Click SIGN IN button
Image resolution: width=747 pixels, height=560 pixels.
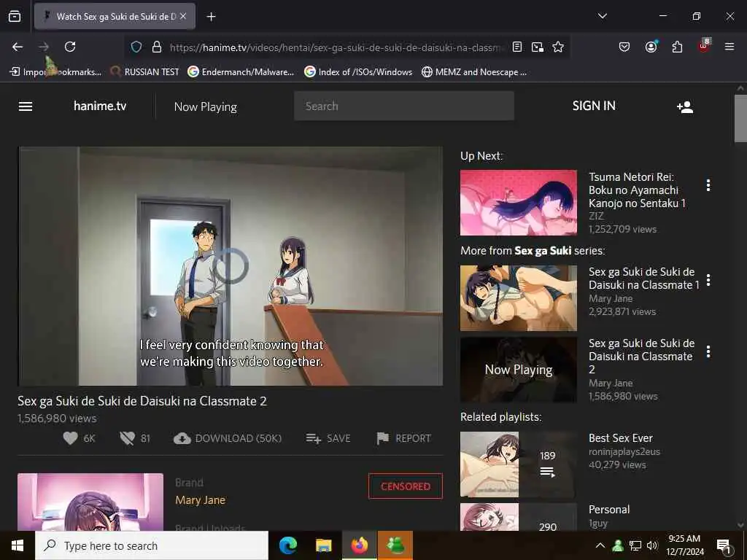tap(594, 106)
